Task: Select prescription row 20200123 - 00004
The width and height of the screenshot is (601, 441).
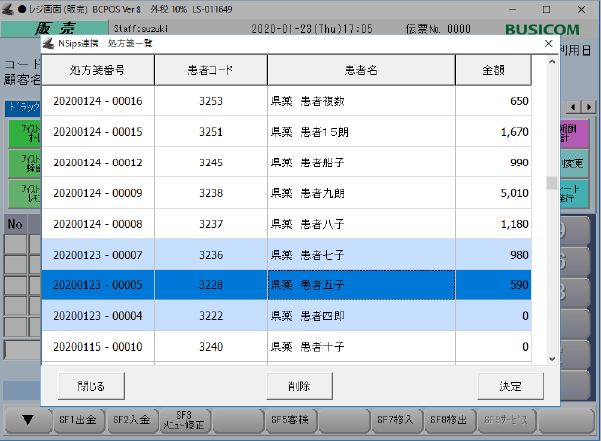Action: tap(97, 316)
